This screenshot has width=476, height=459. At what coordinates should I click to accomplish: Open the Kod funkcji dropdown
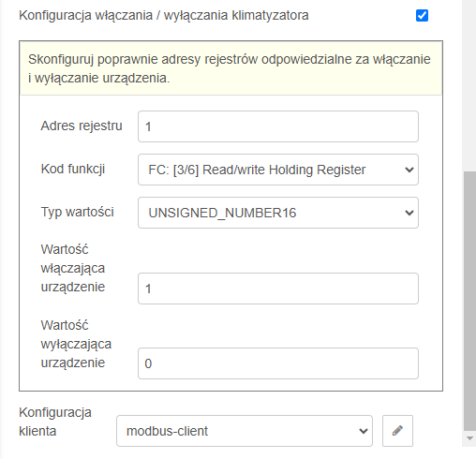click(x=278, y=170)
